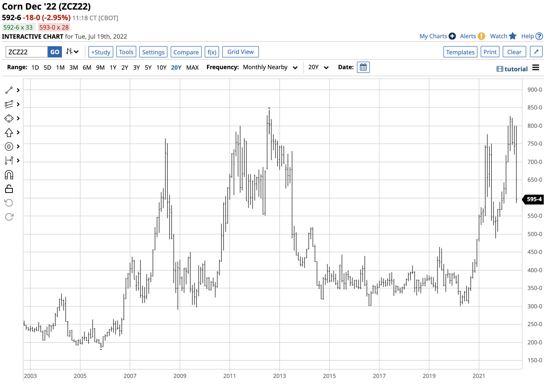The height and width of the screenshot is (392, 552).
Task: Open the hamburger menu next to tutorial
Action: (536, 68)
